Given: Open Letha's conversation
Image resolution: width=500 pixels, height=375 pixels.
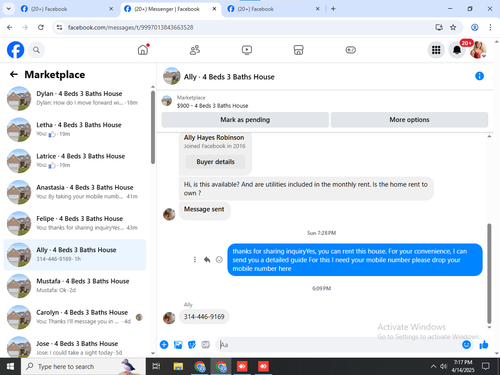Looking at the screenshot, I should [x=75, y=129].
